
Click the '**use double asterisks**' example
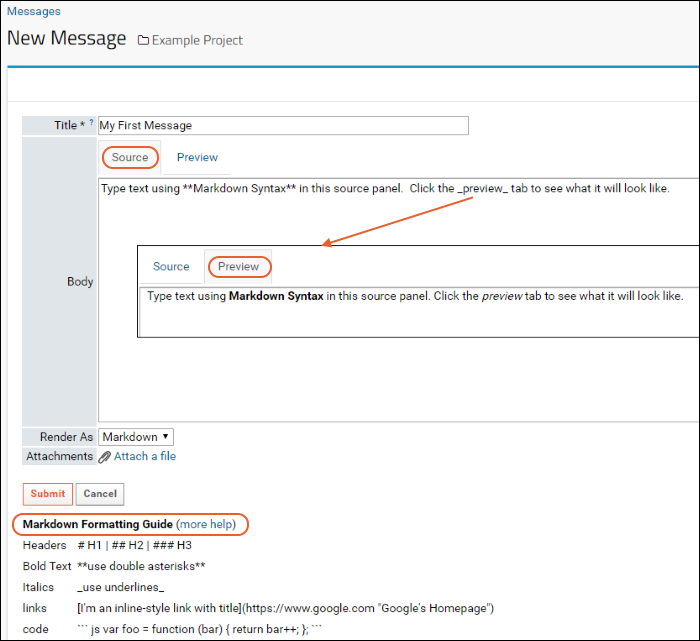[141, 566]
